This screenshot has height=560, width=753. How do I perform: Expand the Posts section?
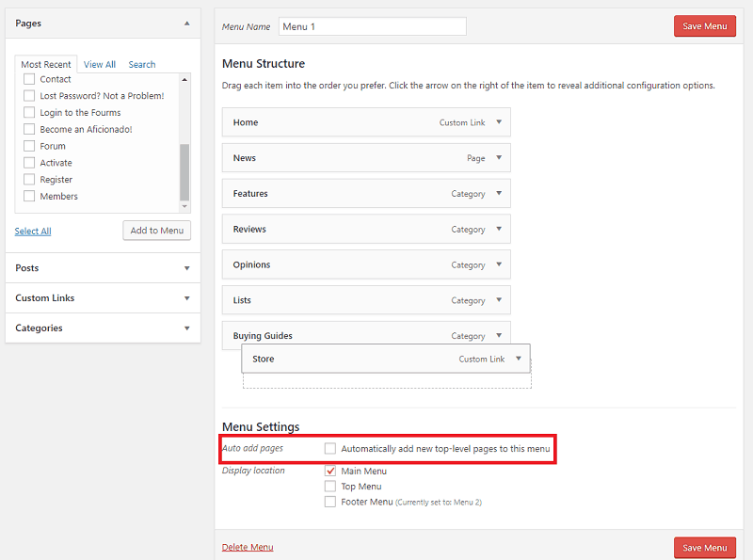(x=186, y=268)
